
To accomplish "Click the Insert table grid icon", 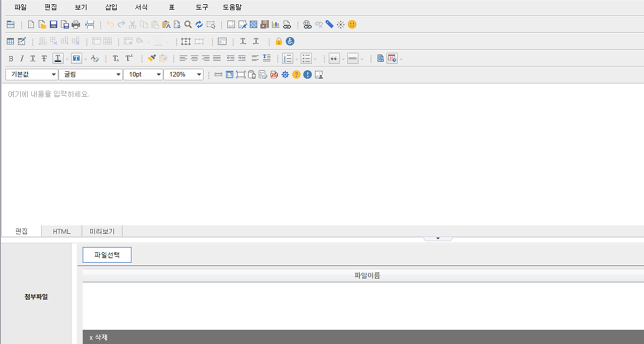I will point(10,41).
